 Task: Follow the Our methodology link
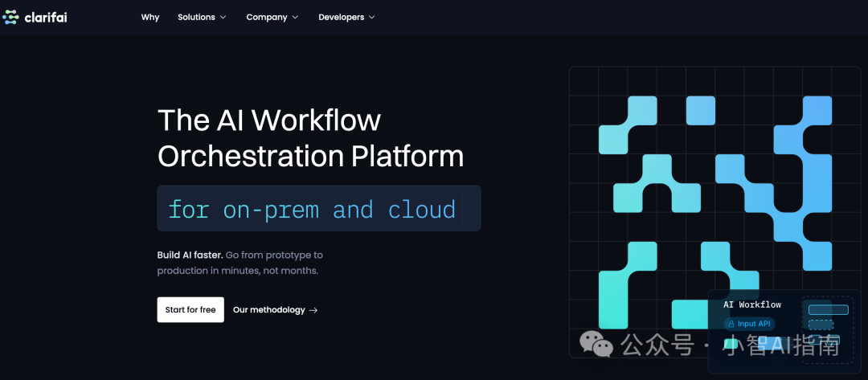[x=268, y=310]
